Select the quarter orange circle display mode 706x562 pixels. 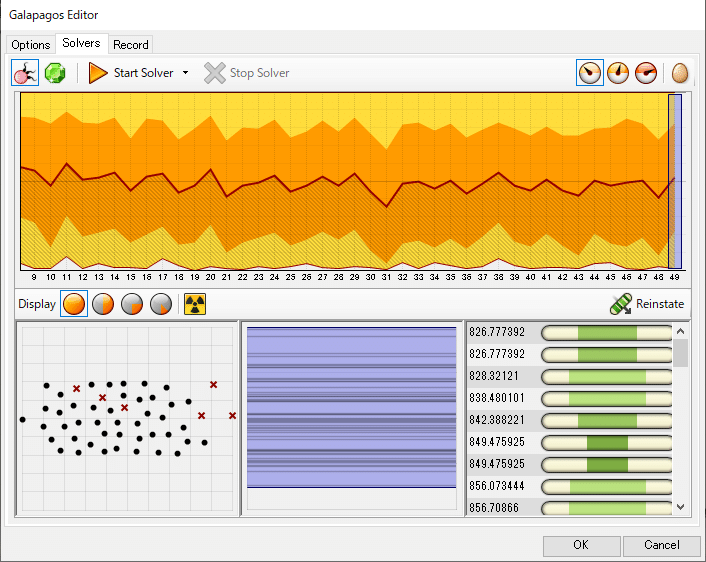click(x=131, y=304)
